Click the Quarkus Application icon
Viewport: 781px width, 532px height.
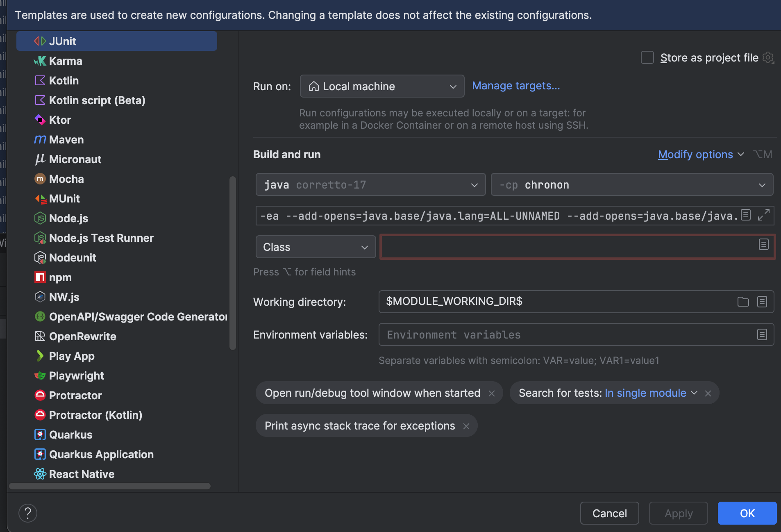coord(40,454)
